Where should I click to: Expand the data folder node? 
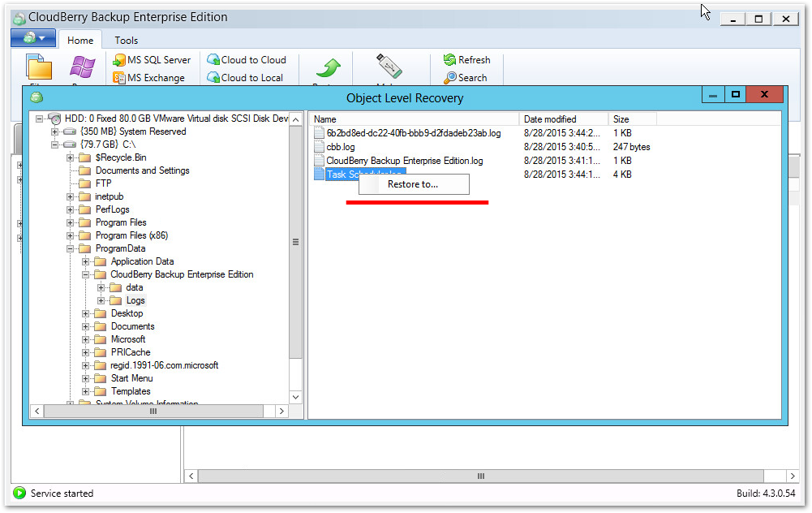coord(101,287)
